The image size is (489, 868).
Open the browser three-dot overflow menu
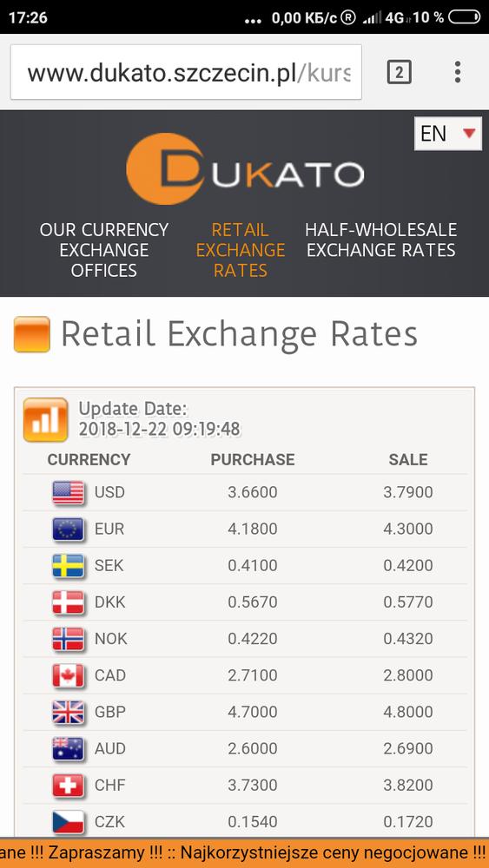pos(458,72)
